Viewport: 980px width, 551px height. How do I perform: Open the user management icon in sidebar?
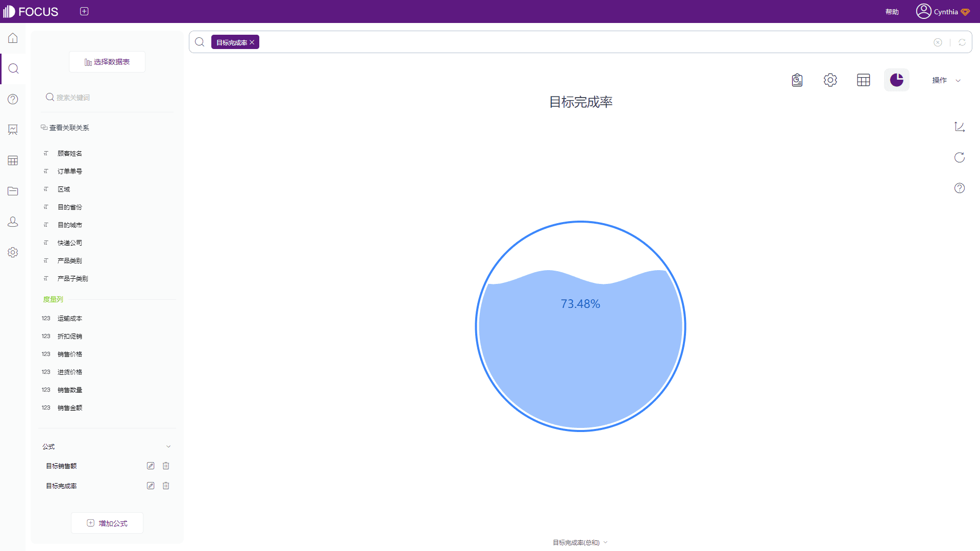coord(13,222)
